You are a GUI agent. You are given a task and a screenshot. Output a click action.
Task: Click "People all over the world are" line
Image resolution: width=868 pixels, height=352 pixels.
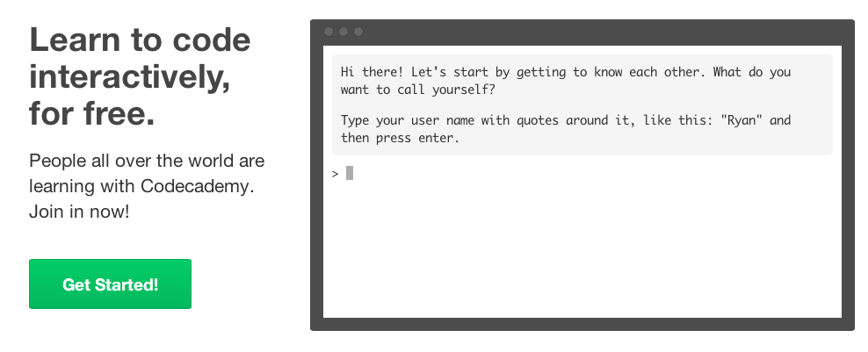(147, 161)
